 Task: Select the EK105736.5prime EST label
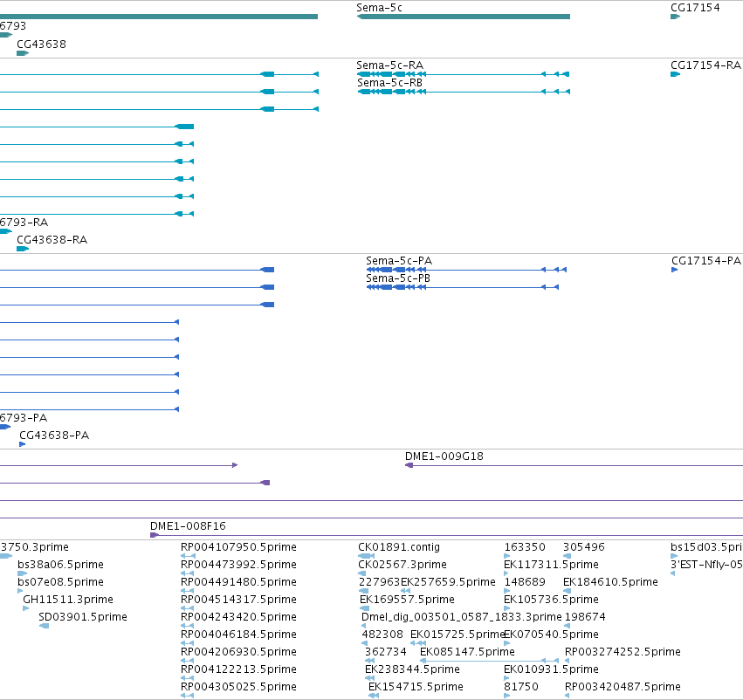551,600
